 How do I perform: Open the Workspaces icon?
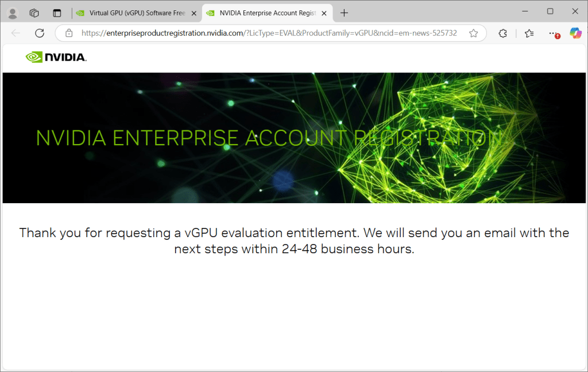(34, 13)
